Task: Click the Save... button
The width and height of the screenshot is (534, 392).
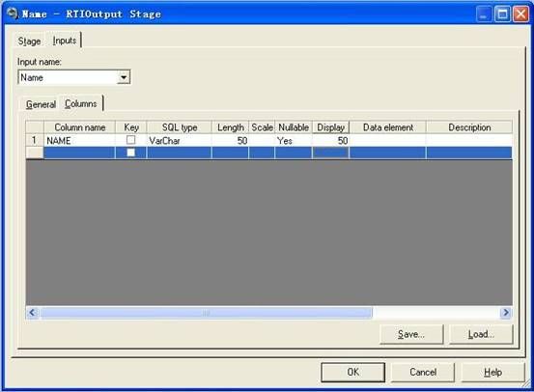Action: coord(411,334)
